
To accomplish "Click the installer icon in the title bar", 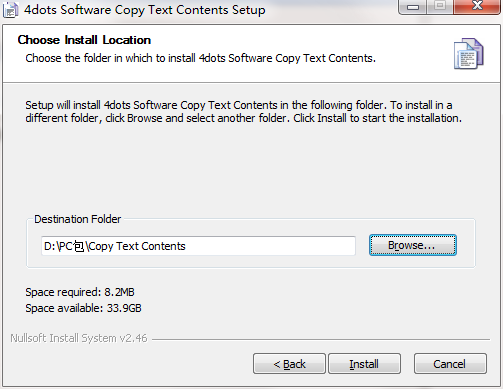I will coord(10,10).
